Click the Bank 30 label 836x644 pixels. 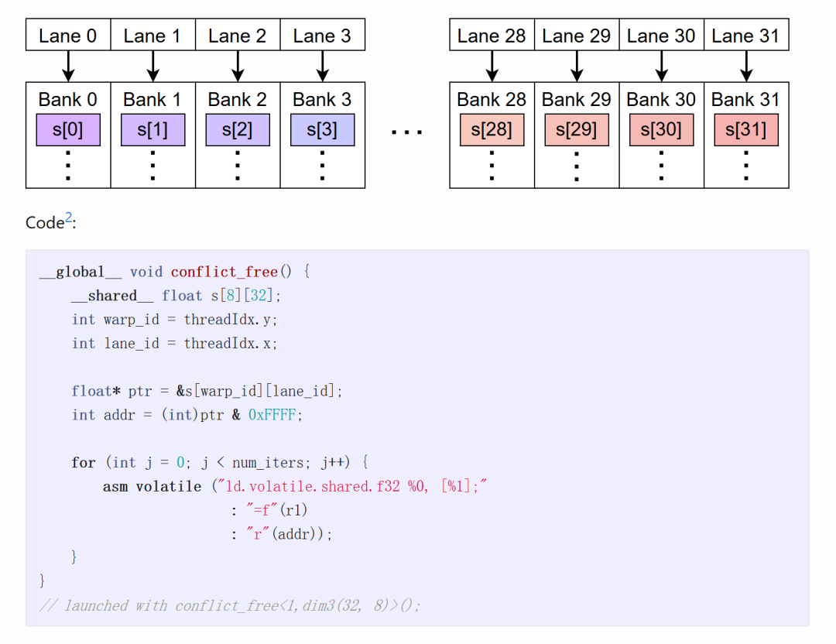[x=661, y=100]
